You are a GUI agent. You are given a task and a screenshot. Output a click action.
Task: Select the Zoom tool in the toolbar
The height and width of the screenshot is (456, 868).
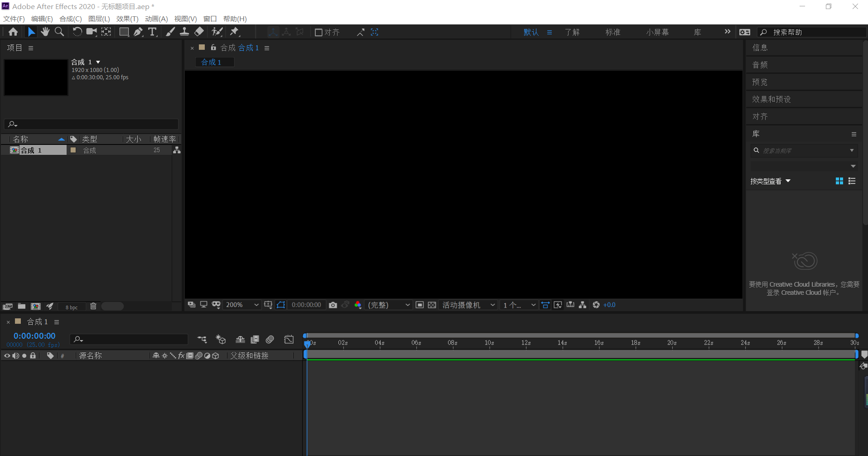click(x=59, y=32)
